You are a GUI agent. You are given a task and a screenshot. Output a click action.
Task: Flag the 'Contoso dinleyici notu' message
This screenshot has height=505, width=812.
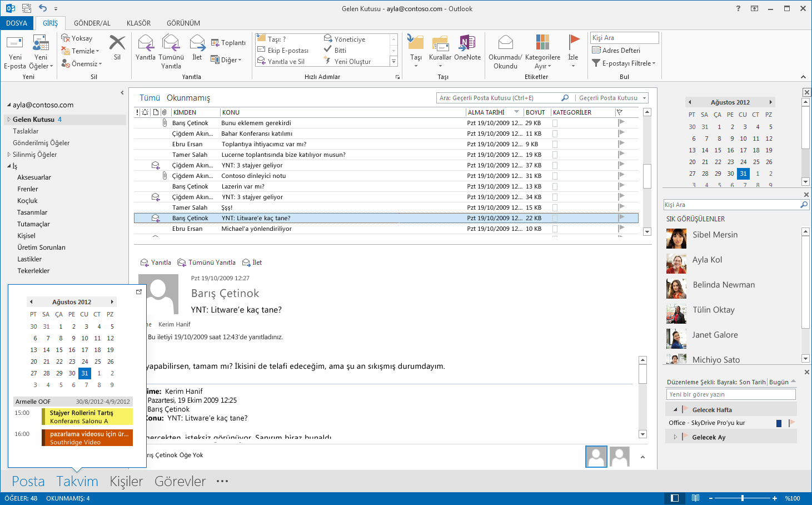621,175
